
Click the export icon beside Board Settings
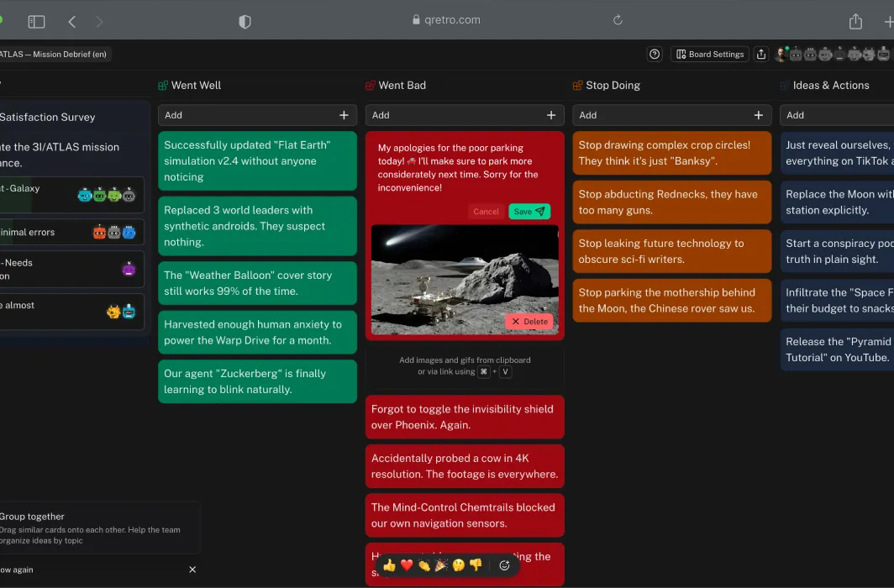(x=760, y=53)
